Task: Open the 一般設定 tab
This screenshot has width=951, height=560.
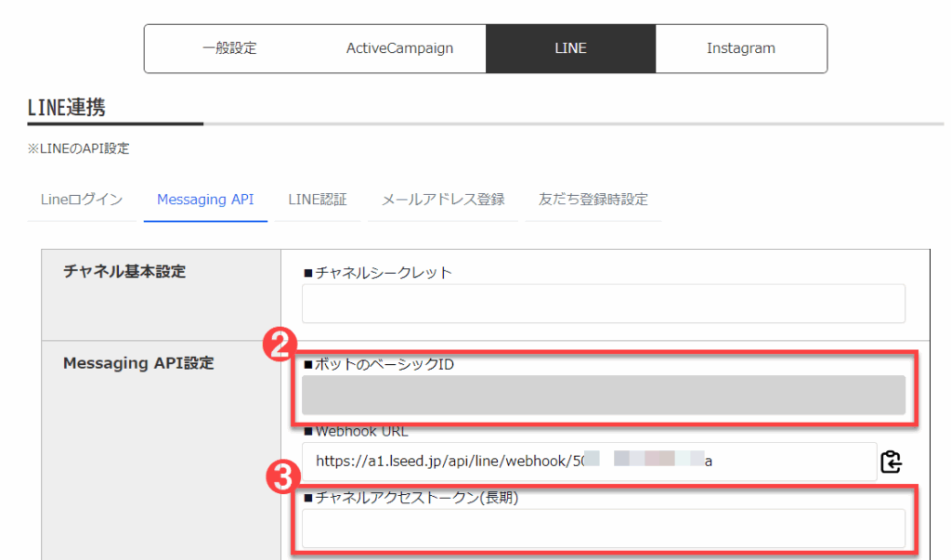Action: [228, 48]
